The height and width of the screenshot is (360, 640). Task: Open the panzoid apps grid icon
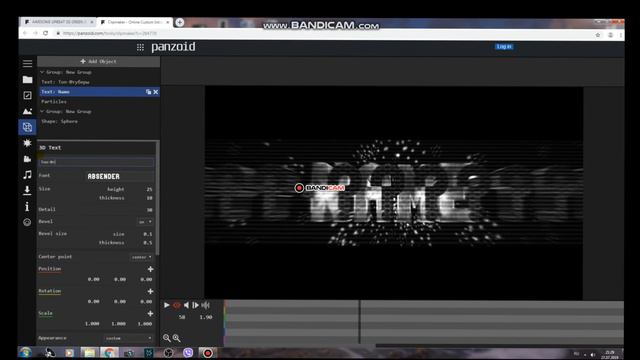pos(140,47)
